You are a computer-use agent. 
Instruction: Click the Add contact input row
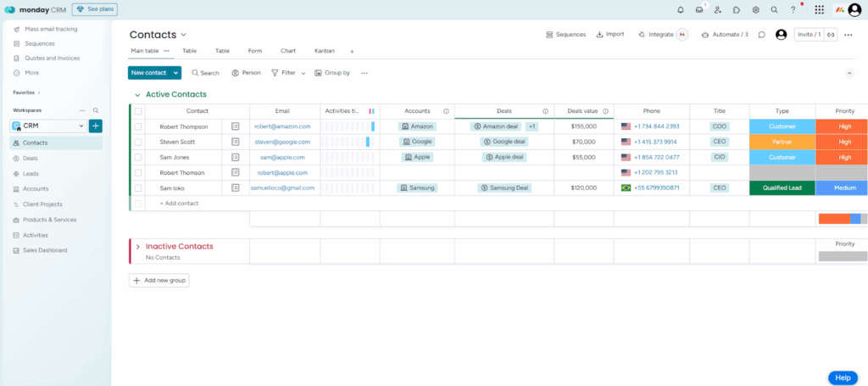[179, 204]
